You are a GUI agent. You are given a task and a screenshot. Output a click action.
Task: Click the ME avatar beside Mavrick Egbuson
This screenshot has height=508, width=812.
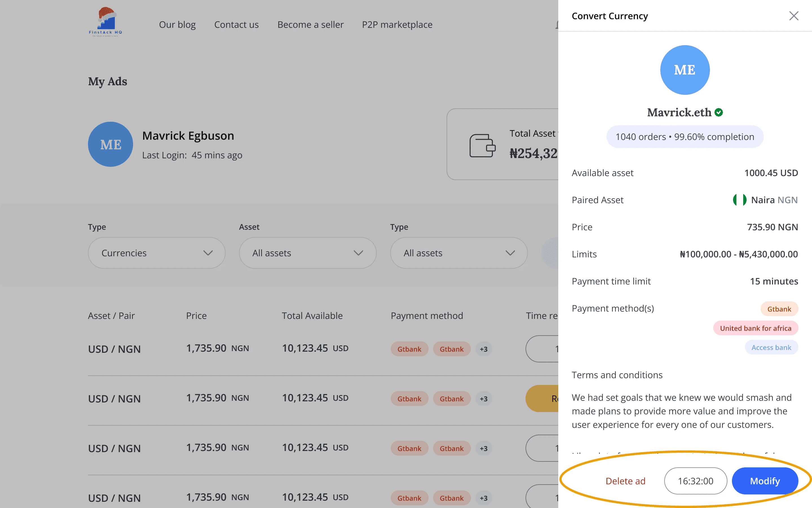pyautogui.click(x=111, y=144)
